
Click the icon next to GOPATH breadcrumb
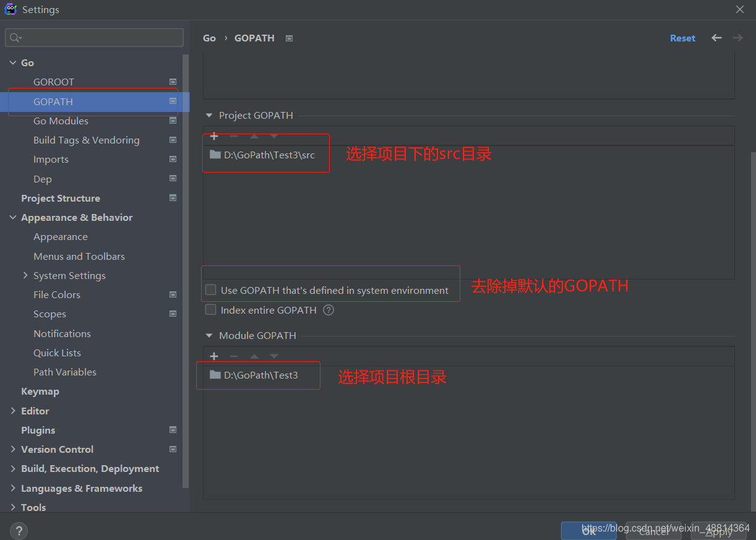pyautogui.click(x=289, y=38)
